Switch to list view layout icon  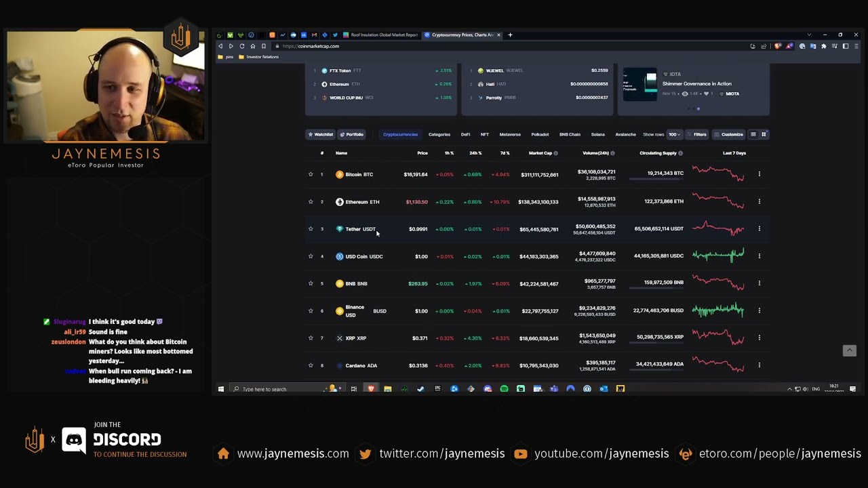click(753, 134)
